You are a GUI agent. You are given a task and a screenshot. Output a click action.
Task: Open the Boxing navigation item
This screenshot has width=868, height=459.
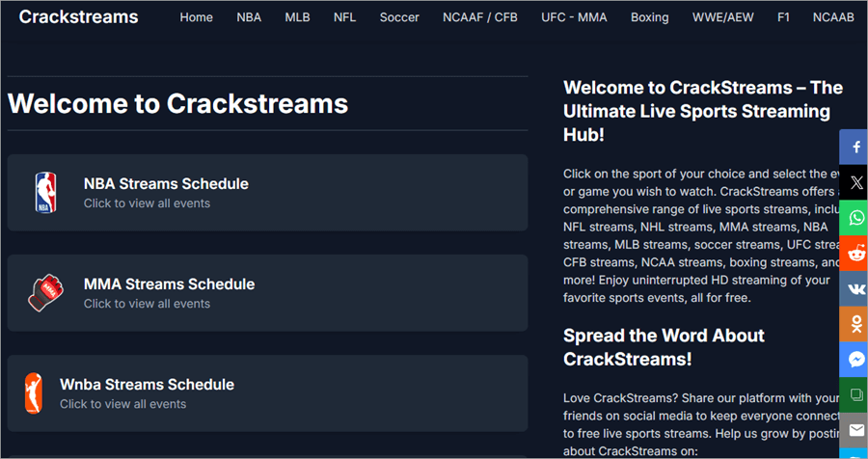pyautogui.click(x=649, y=17)
